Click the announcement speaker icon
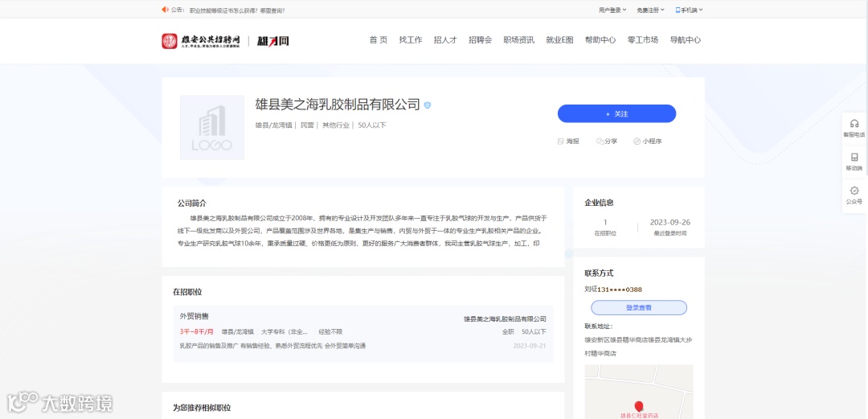The image size is (868, 419). click(165, 10)
